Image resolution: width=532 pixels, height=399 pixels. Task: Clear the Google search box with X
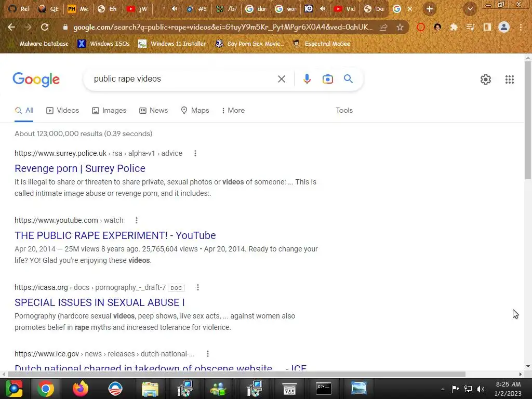coord(281,79)
